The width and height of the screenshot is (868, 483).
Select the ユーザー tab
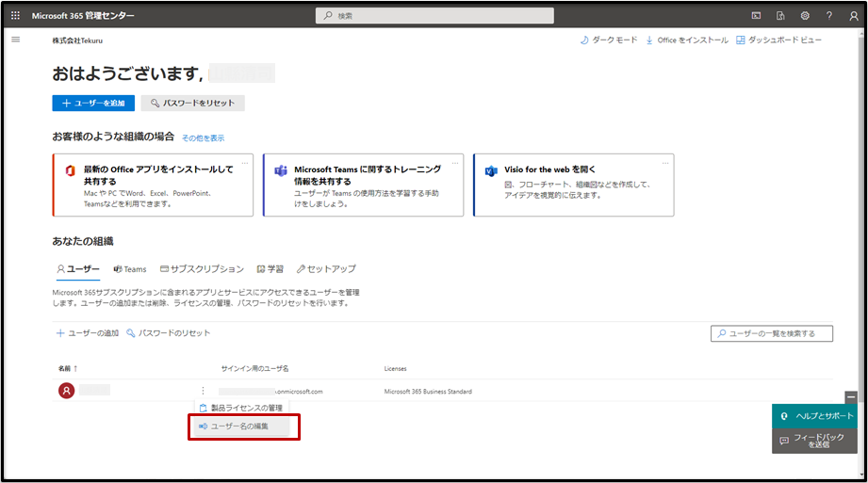coord(78,269)
